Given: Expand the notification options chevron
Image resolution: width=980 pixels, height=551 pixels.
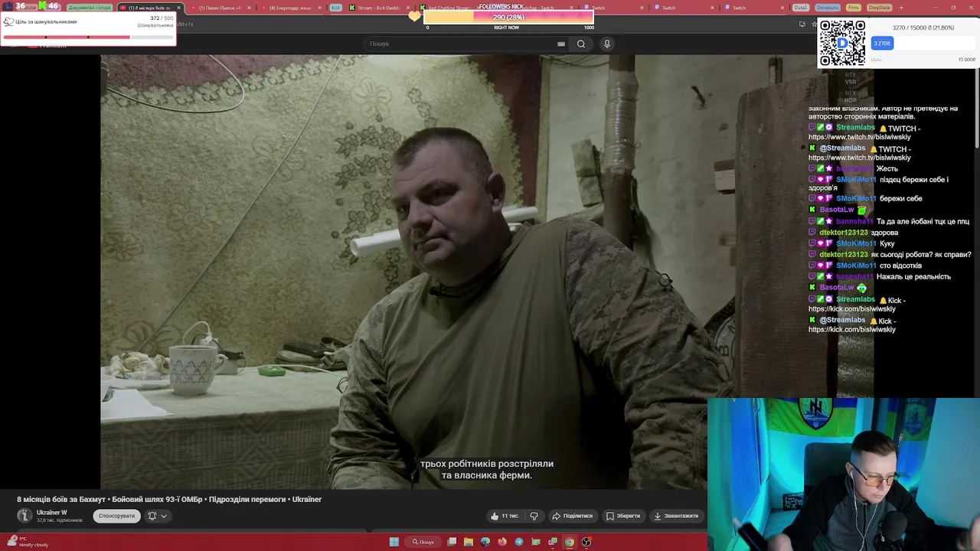Looking at the screenshot, I should pos(164,516).
